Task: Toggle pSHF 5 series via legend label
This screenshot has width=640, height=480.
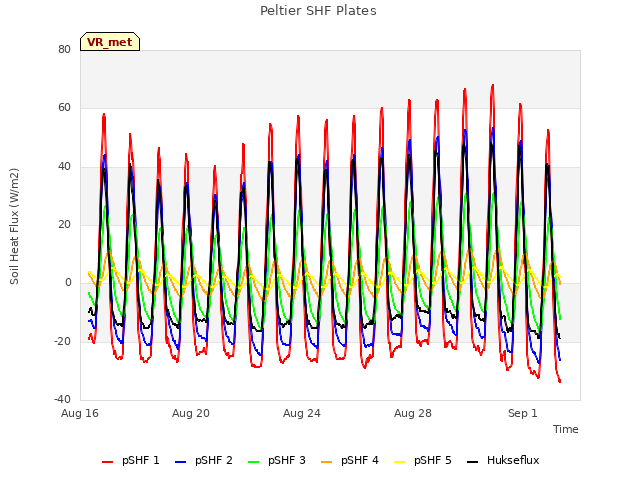Action: [x=433, y=460]
